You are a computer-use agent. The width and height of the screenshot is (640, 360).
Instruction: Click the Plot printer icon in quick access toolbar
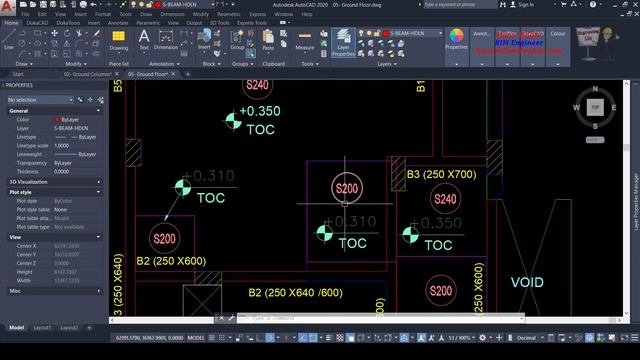[83, 4]
